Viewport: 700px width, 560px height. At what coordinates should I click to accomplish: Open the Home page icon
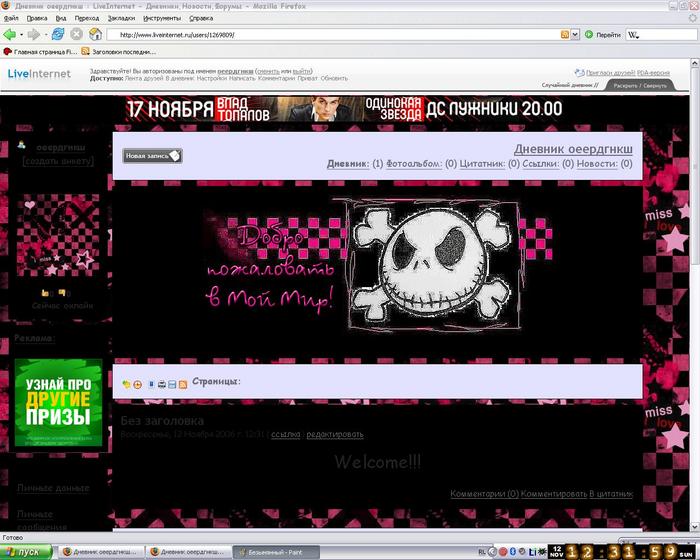[x=96, y=34]
